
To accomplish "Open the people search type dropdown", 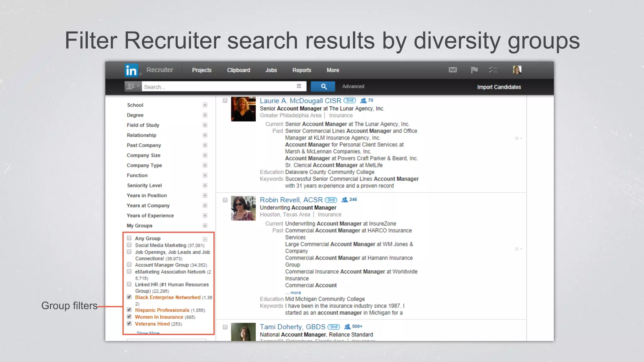I will point(133,86).
